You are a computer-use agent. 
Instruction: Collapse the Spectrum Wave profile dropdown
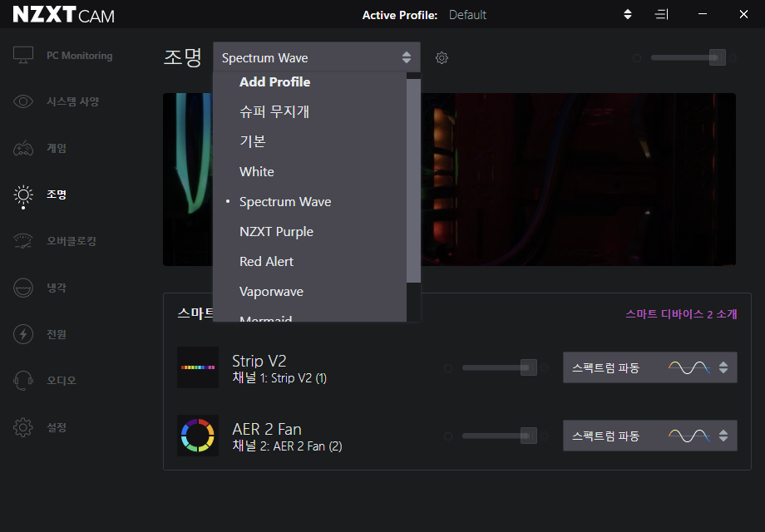point(317,57)
